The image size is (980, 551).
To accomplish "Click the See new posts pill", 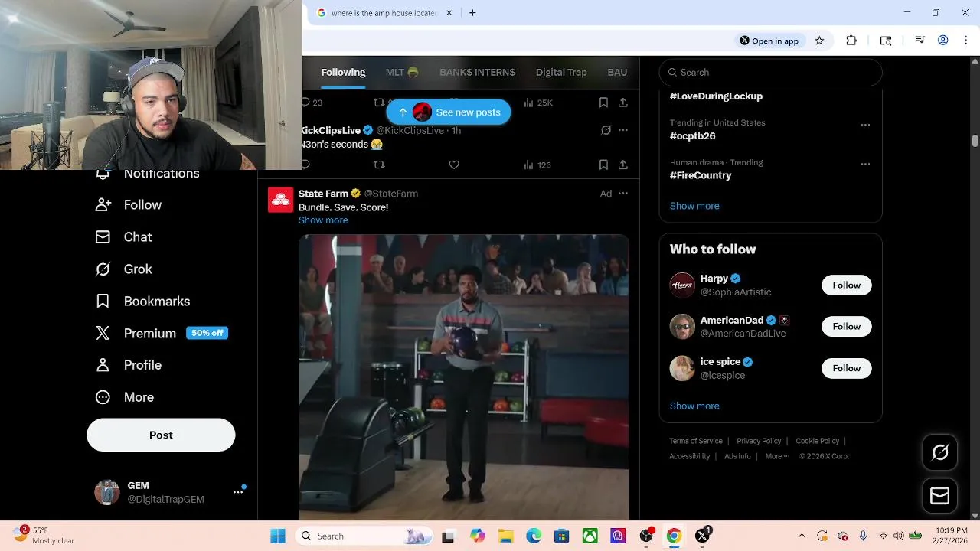I will (x=449, y=112).
